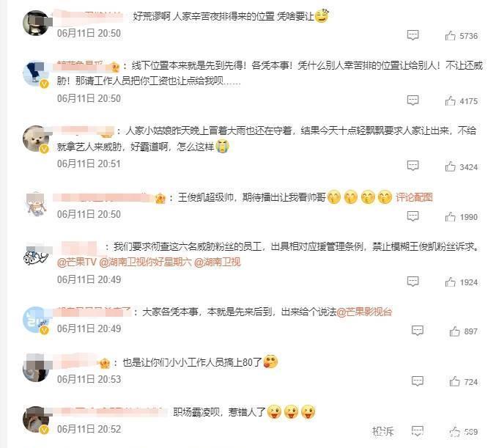Open the white puppy avatar profile
The height and width of the screenshot is (448, 496).
click(36, 139)
